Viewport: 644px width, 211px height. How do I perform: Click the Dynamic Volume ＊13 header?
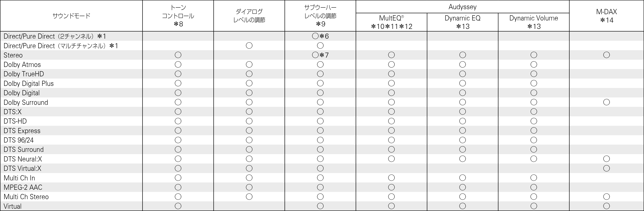click(533, 22)
